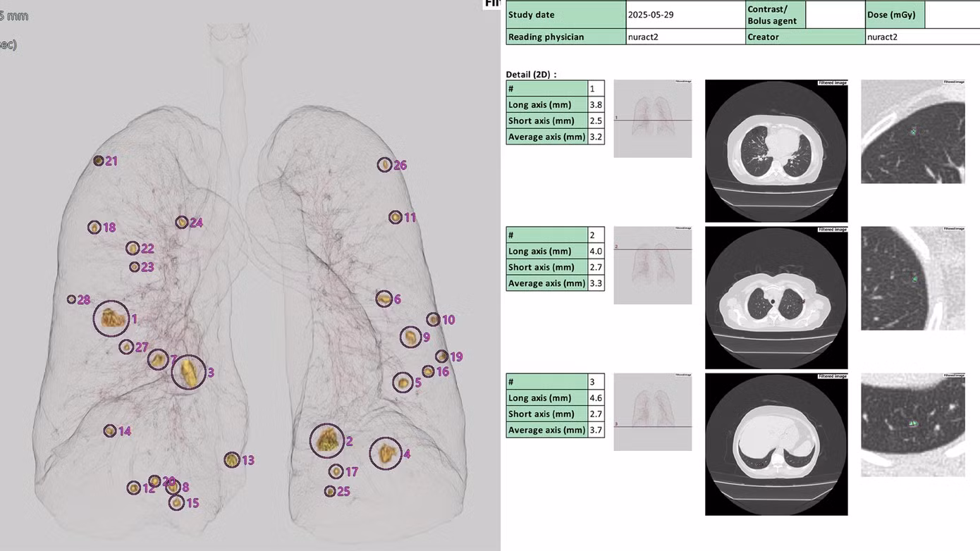Select long axis value "3.8" for nodule 1

(x=596, y=105)
